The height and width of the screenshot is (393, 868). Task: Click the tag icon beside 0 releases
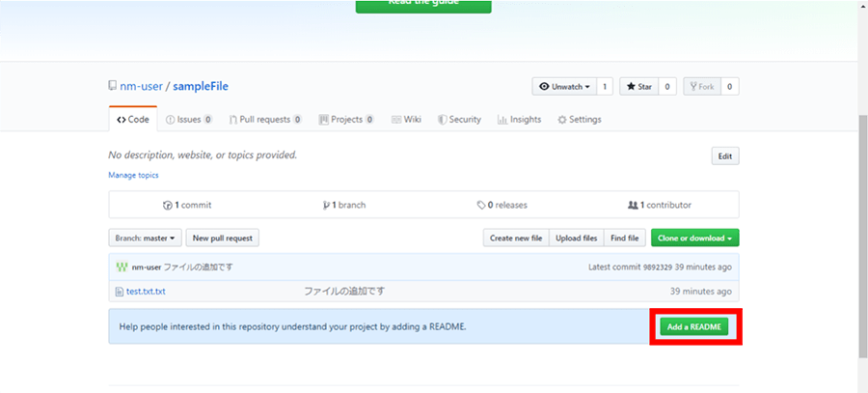tap(481, 205)
